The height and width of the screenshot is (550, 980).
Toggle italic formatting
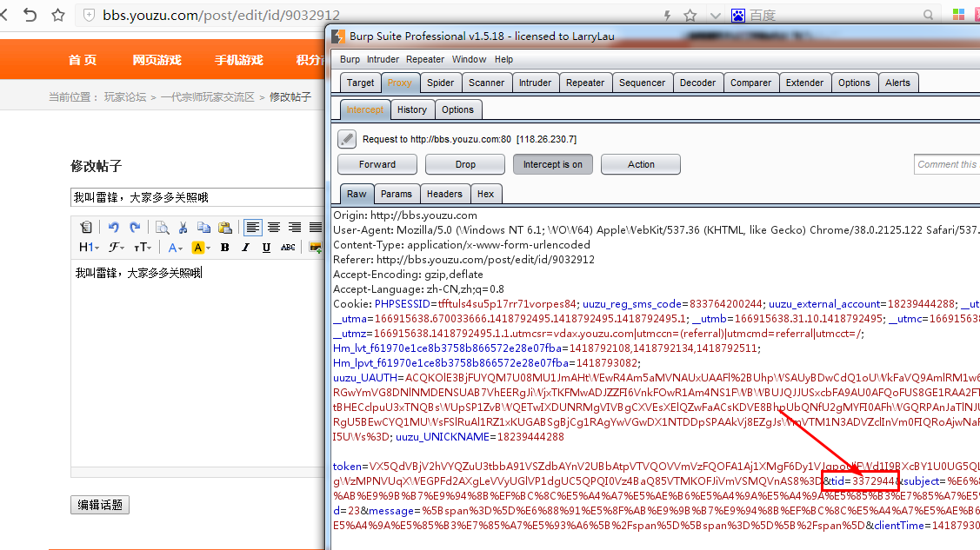[x=245, y=248]
